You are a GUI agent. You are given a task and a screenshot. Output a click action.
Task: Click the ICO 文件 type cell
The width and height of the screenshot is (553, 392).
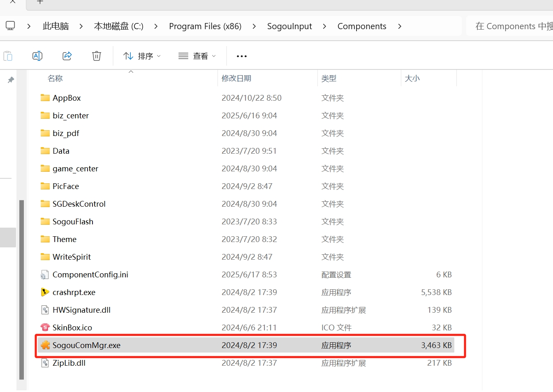pyautogui.click(x=336, y=327)
